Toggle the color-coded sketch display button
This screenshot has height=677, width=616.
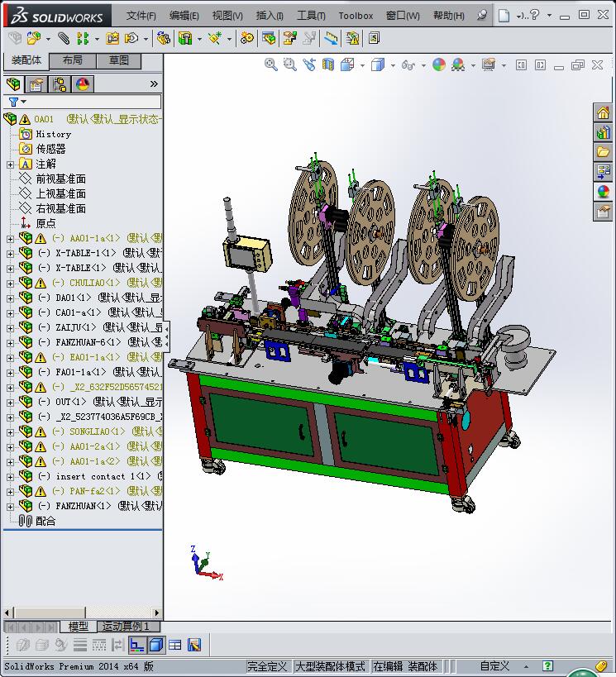coord(137,645)
